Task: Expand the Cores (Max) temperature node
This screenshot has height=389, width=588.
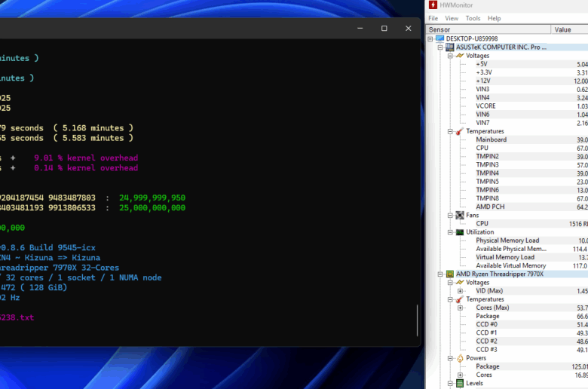Action: tap(460, 308)
